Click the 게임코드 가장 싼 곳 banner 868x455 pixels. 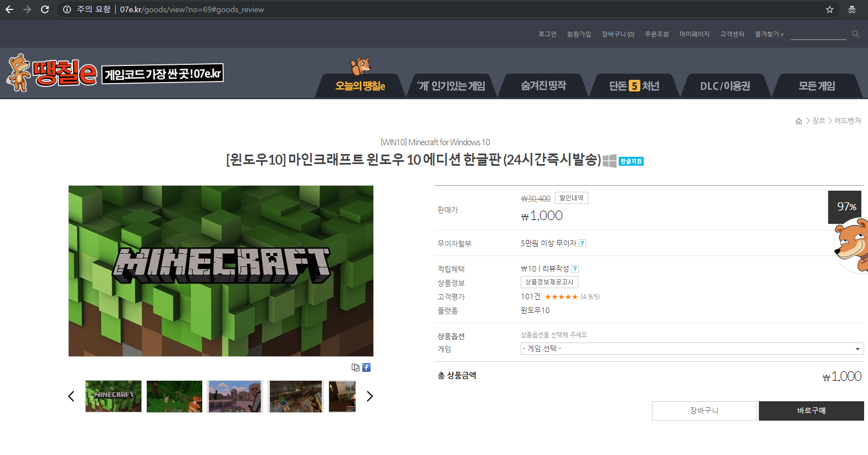tap(163, 73)
